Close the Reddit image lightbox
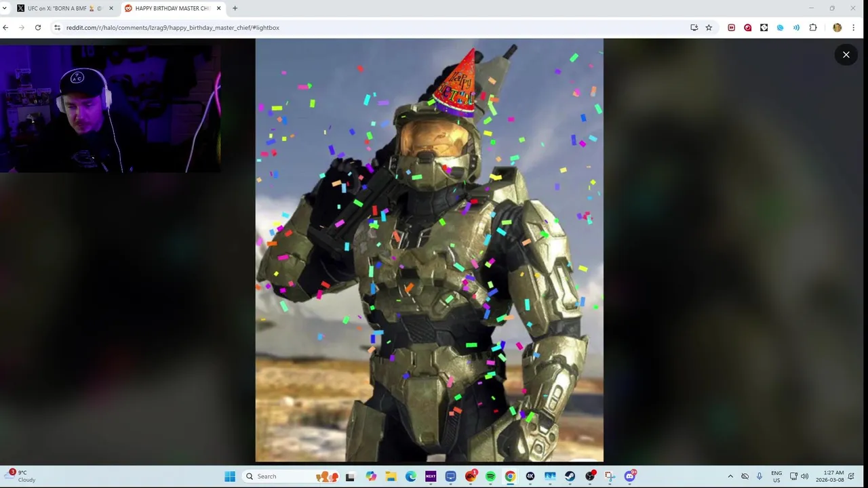 846,54
